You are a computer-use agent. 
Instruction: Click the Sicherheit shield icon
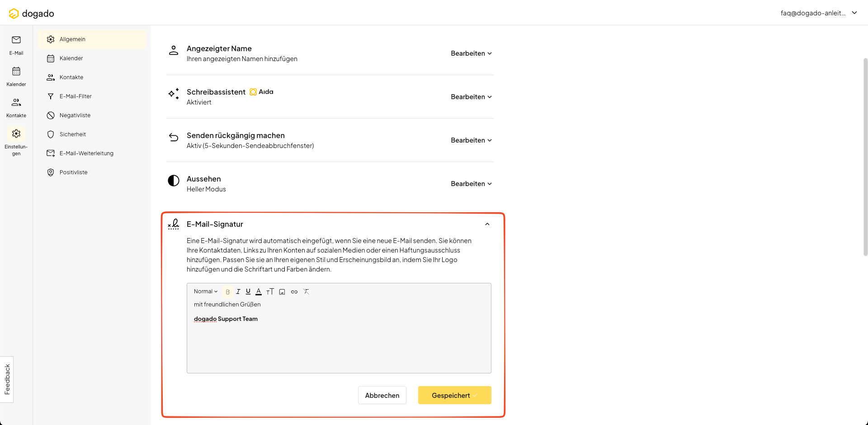tap(51, 134)
